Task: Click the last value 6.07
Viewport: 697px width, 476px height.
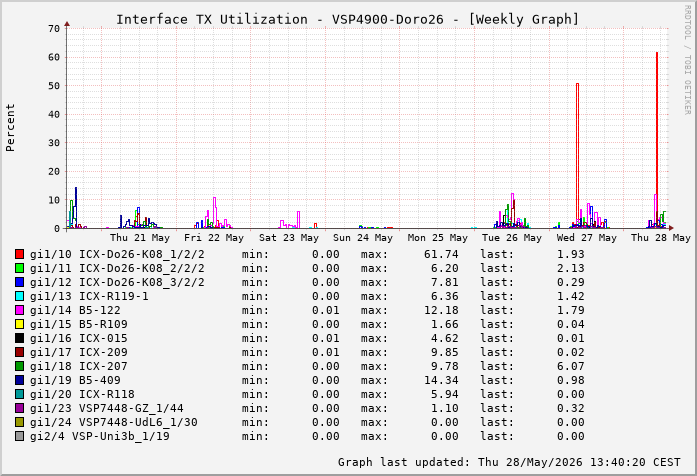Action: point(571,366)
